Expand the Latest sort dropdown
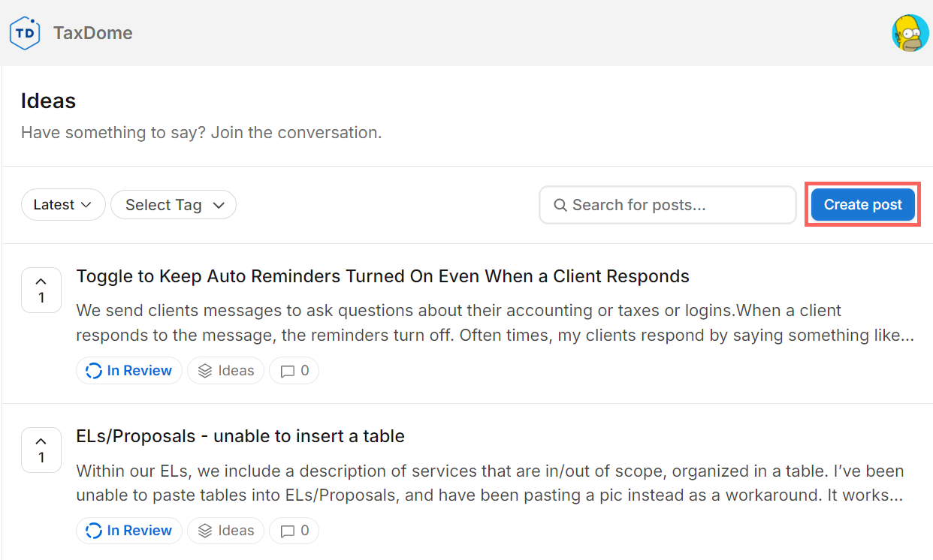 click(x=63, y=205)
